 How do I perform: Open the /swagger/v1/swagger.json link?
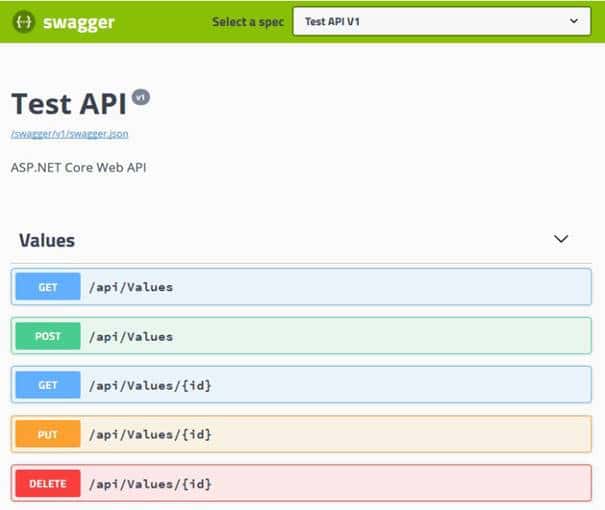point(69,134)
